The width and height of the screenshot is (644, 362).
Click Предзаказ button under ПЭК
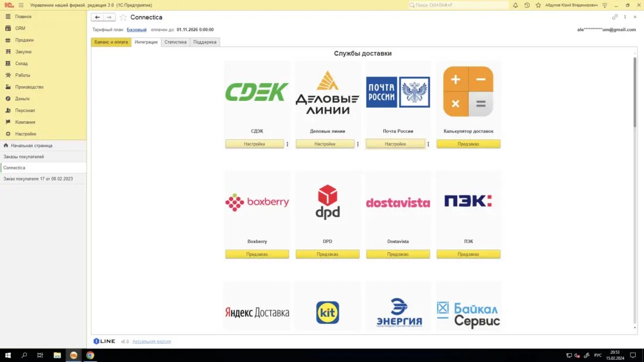(468, 254)
